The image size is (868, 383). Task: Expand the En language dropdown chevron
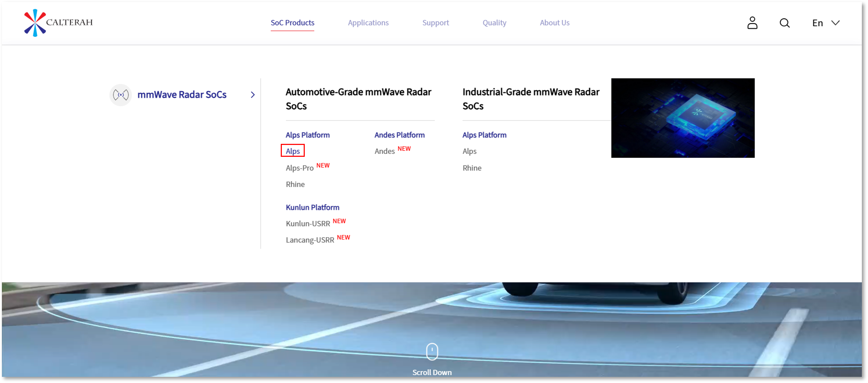[835, 23]
